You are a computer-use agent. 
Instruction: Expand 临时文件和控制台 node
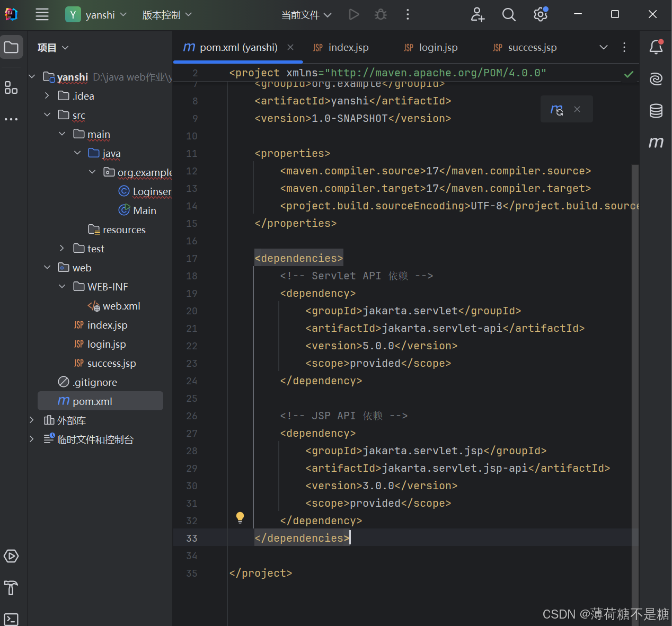pos(32,439)
